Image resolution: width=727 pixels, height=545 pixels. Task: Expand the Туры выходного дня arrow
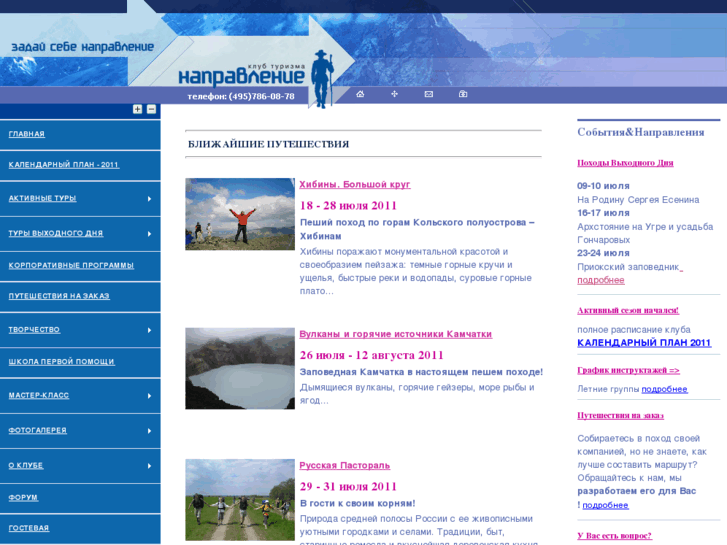[x=149, y=234]
